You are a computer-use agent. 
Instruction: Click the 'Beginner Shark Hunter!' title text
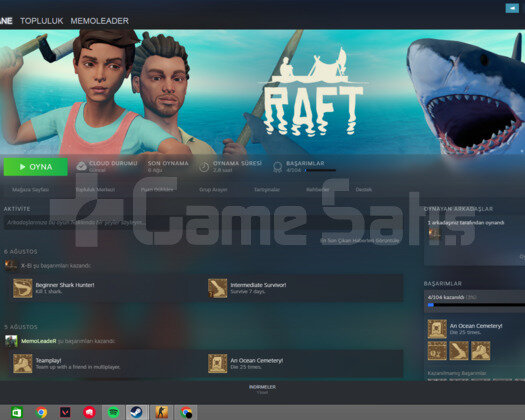[65, 285]
